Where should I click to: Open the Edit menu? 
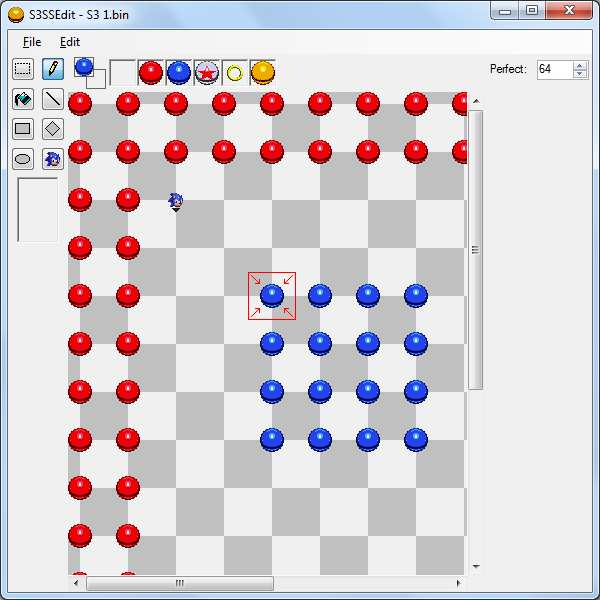click(70, 42)
